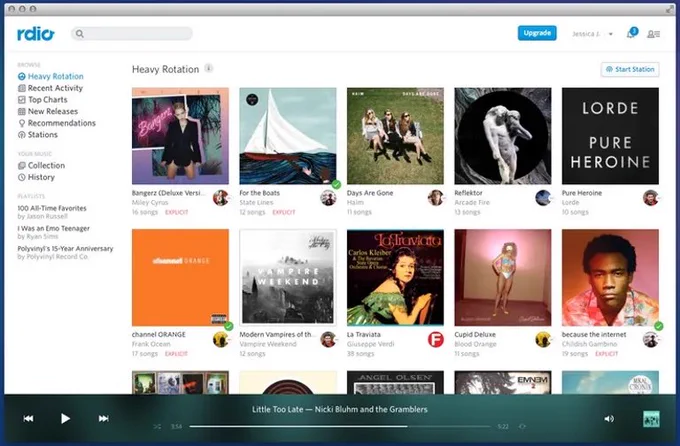The width and height of the screenshot is (680, 446).
Task: Open Days Are Gone album cover
Action: [x=396, y=136]
